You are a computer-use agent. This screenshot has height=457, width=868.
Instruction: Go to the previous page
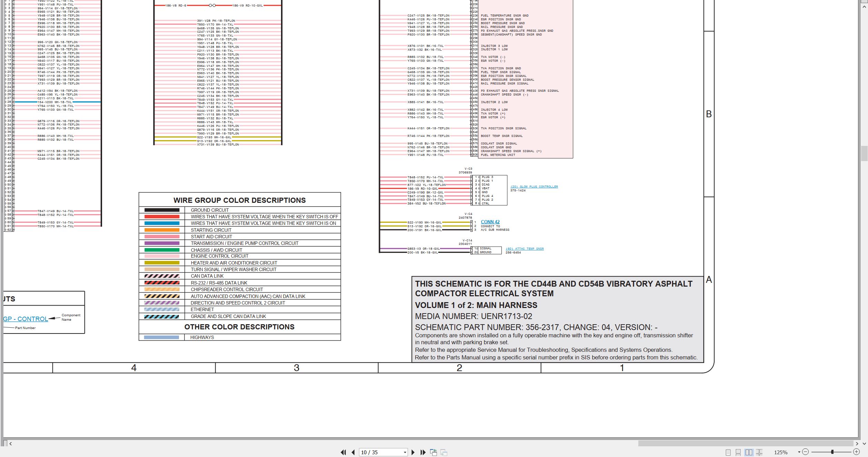tap(353, 452)
